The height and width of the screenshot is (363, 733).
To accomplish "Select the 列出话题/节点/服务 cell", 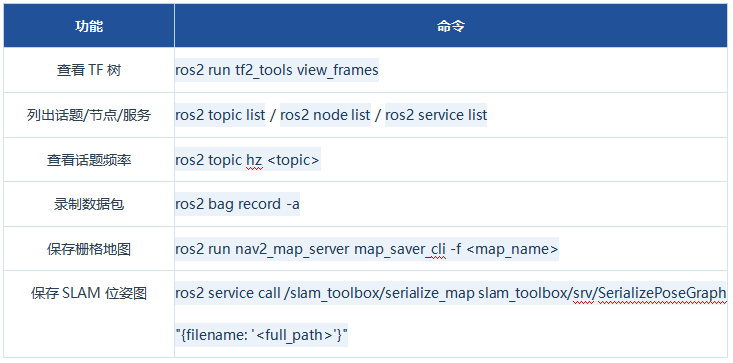I will point(89,115).
